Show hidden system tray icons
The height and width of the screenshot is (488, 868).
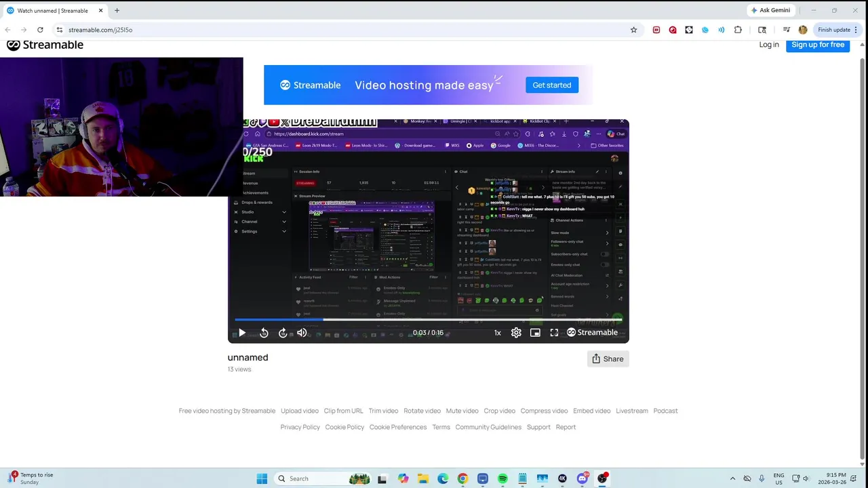(x=732, y=479)
